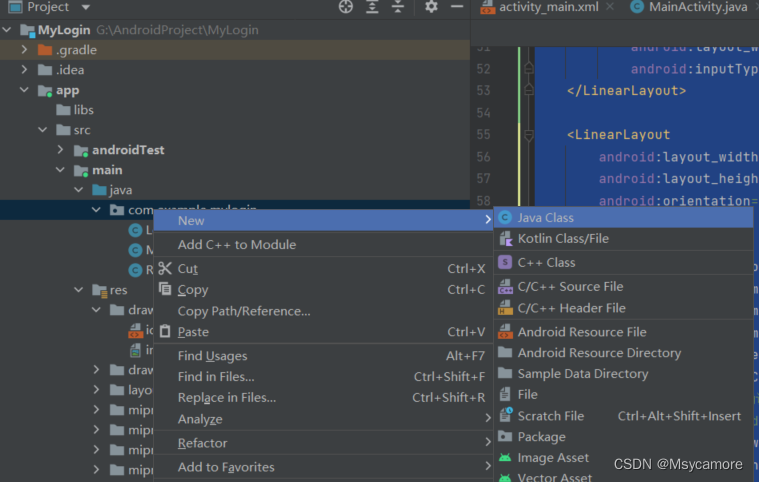Click the Cut scissors icon
Viewport: 759px width, 482px height.
coord(165,268)
